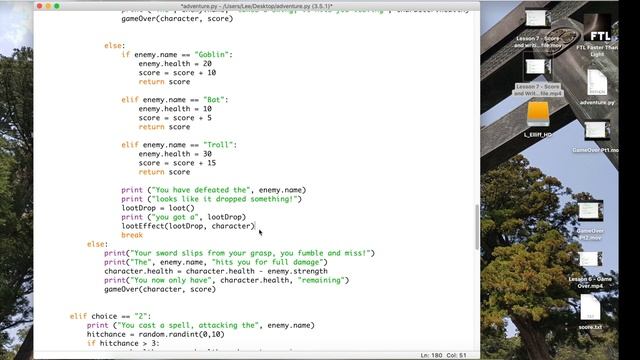Place cursor on 'if enemy.name == "Goblin":' line
Screen dimensions: 640x360
(x=177, y=55)
